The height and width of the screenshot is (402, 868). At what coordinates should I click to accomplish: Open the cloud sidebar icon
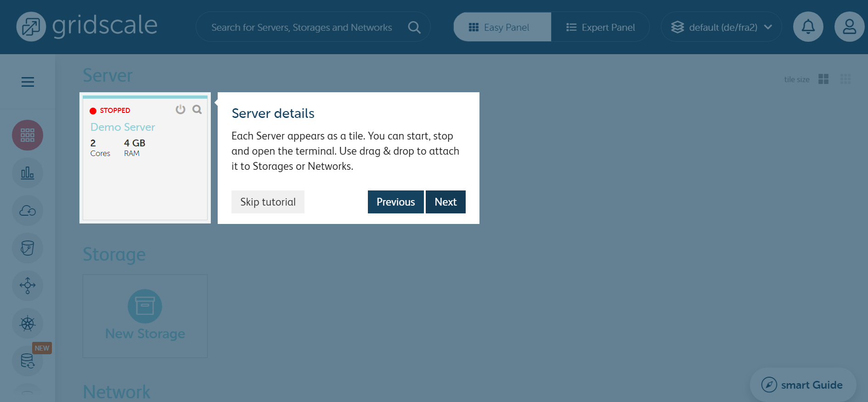(x=28, y=211)
